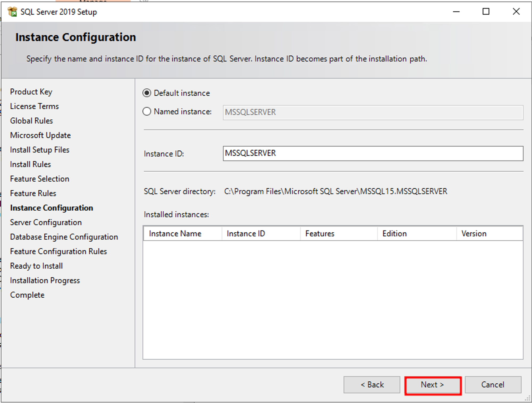The image size is (532, 403).
Task: Click the Instance ID column header
Action: 261,233
